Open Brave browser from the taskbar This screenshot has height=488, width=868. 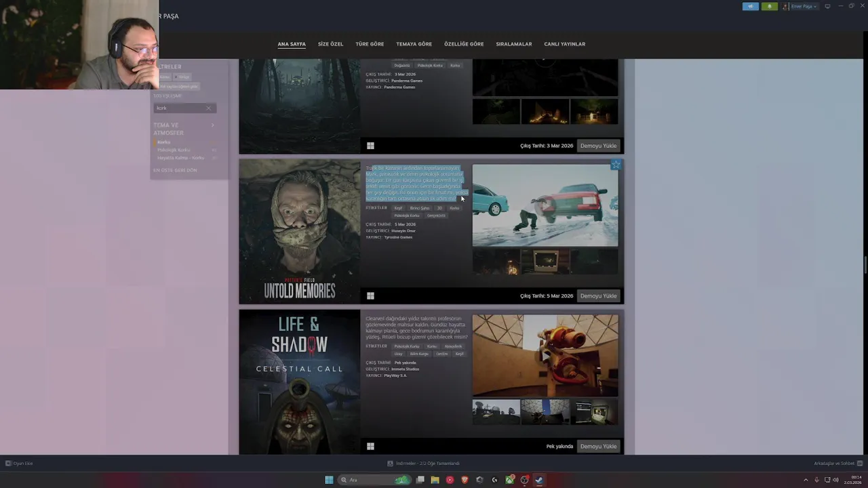[465, 480]
